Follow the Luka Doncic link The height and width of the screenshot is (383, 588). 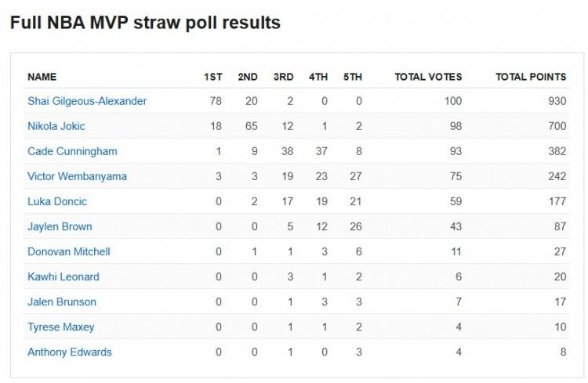click(57, 201)
